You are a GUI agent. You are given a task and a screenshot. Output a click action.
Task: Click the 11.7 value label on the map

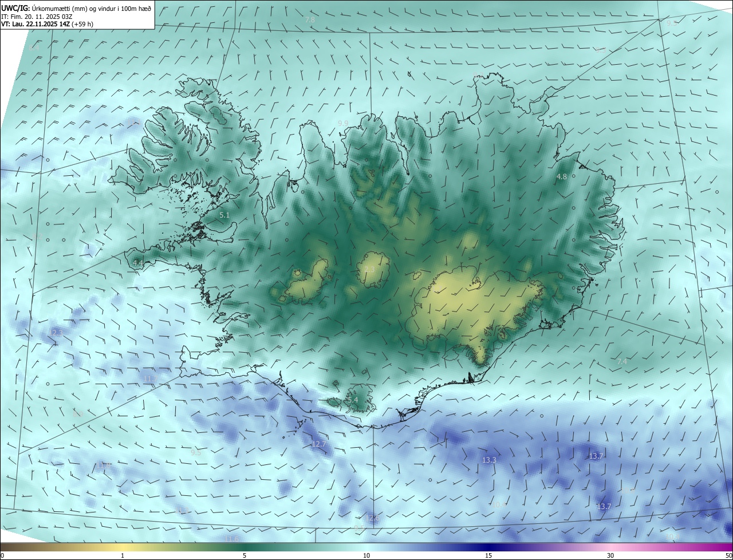[x=150, y=379]
